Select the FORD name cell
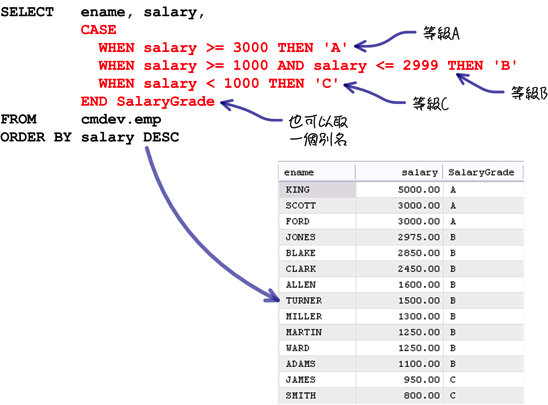Image resolution: width=548 pixels, height=405 pixels. tap(317, 221)
